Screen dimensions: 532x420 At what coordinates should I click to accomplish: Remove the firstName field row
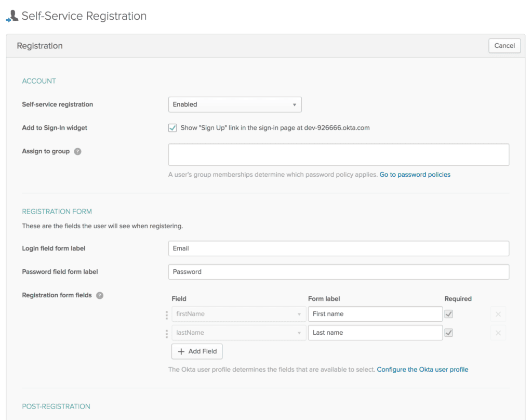498,314
